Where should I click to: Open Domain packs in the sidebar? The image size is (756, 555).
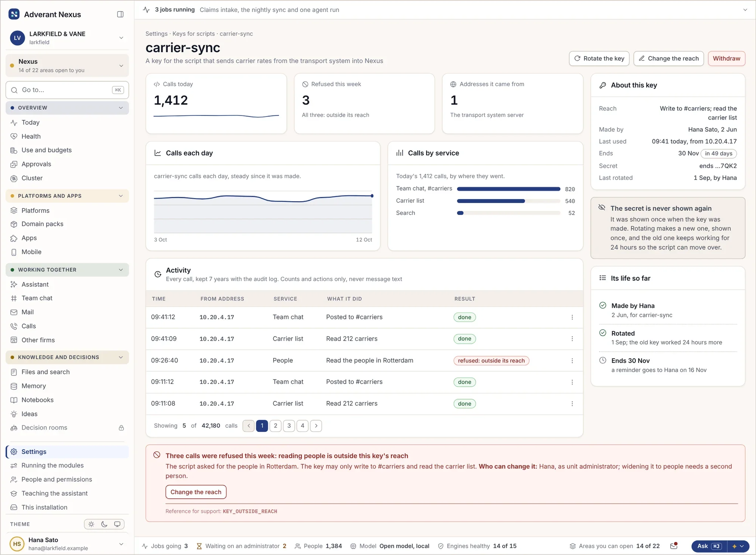67,224
